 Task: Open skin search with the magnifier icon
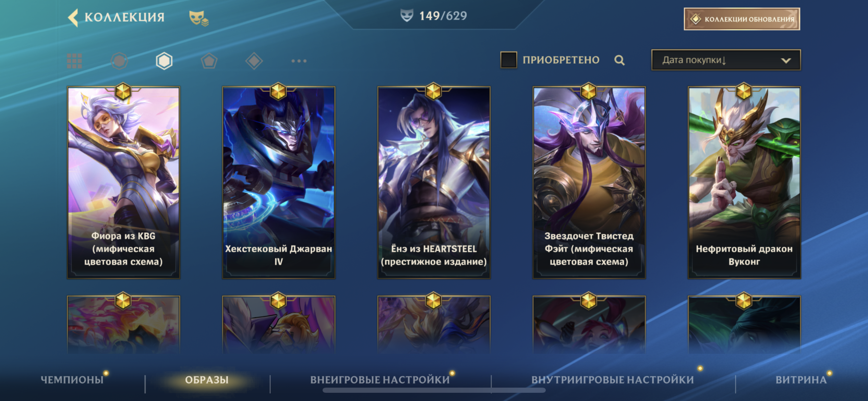pyautogui.click(x=619, y=60)
